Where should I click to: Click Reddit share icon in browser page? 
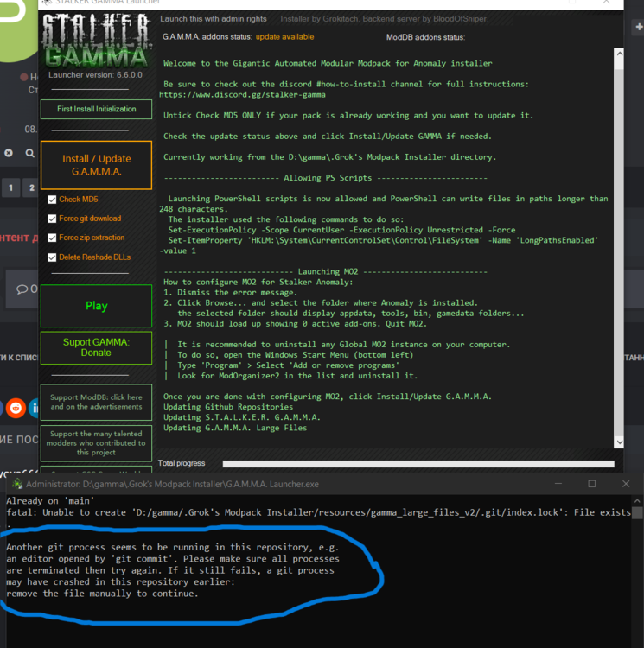point(16,409)
